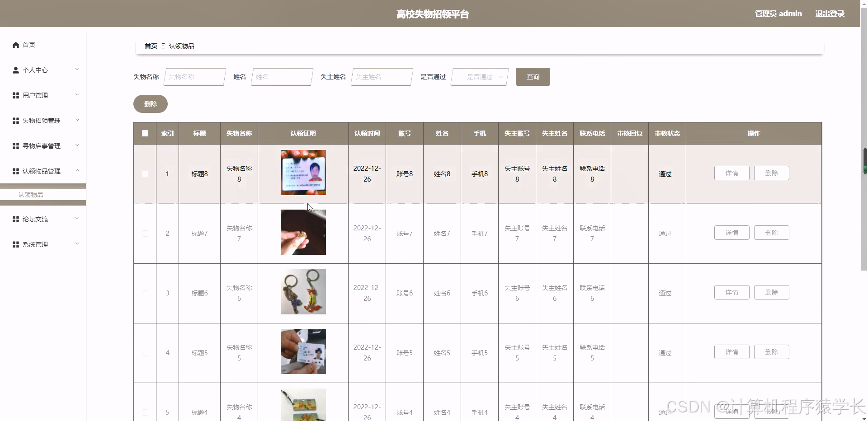Click 管理员 admin in the header
The height and width of the screenshot is (421, 868).
coord(778,14)
